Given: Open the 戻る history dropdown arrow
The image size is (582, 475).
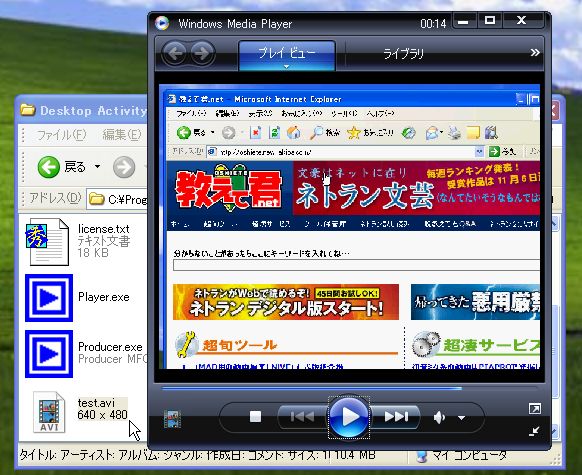Looking at the screenshot, I should pos(97,167).
